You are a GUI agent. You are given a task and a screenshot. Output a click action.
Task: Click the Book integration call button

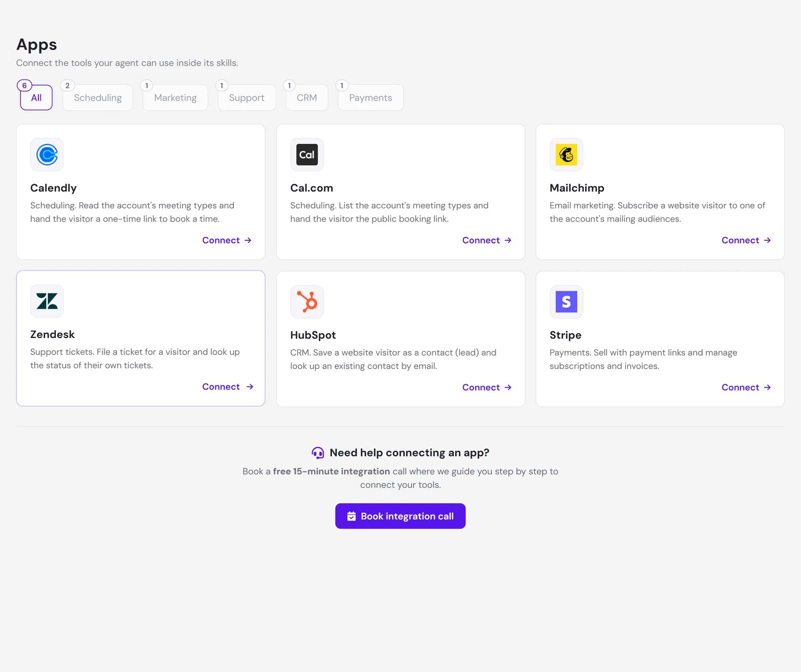coord(400,516)
